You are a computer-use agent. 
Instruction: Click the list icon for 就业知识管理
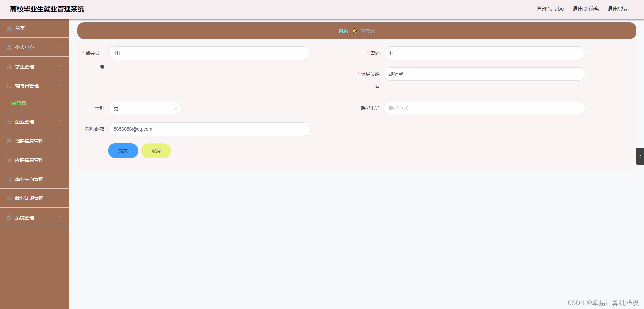click(9, 198)
